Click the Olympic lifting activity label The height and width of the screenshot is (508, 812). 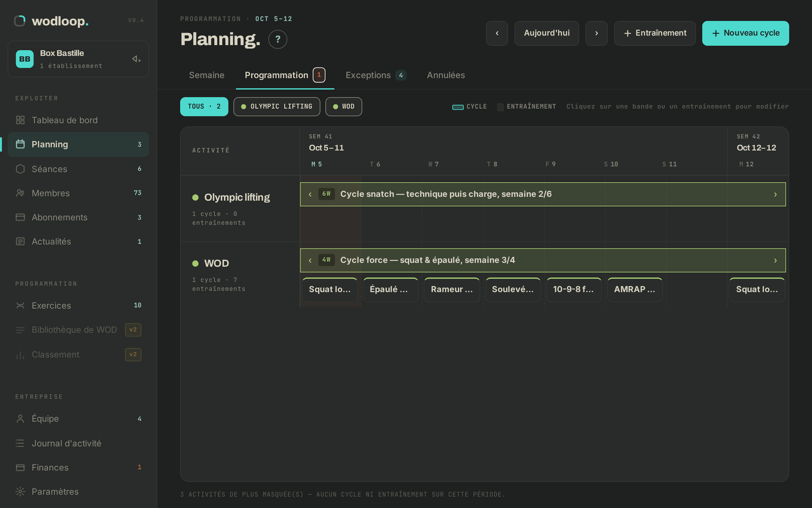tap(237, 198)
